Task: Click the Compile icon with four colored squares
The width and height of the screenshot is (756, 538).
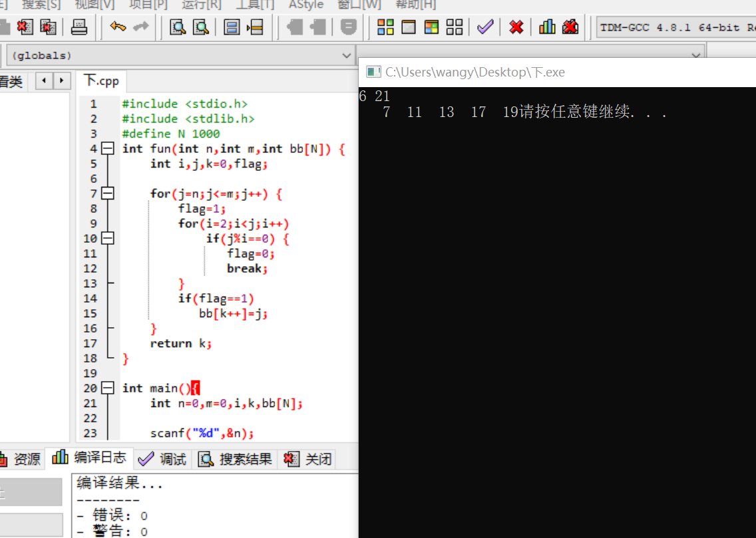Action: [385, 27]
